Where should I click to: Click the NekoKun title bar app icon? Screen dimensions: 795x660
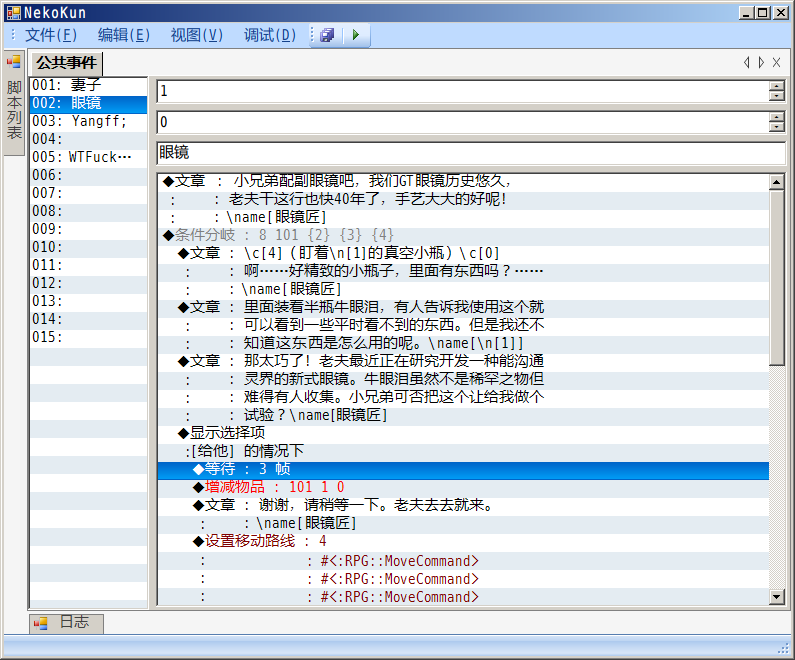click(x=14, y=13)
